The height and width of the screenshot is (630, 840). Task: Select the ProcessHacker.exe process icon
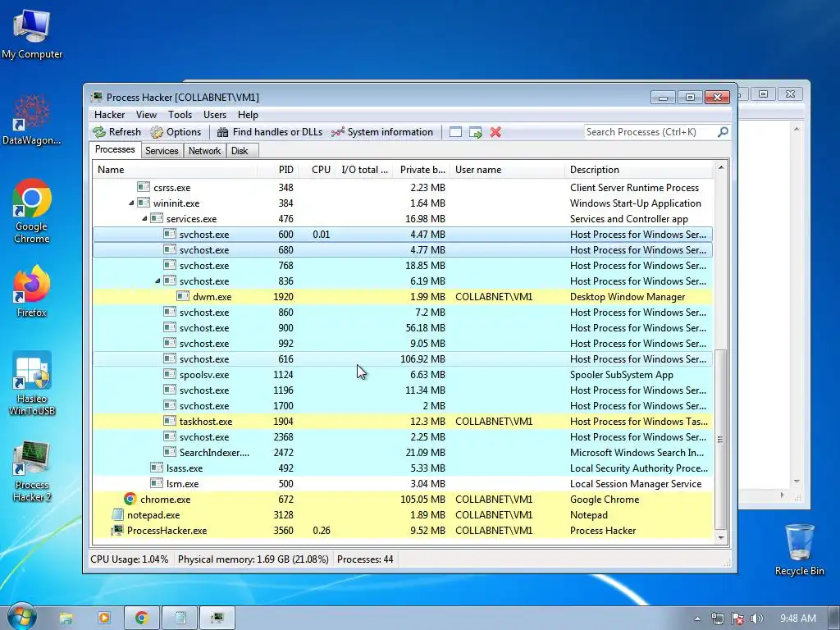[116, 531]
